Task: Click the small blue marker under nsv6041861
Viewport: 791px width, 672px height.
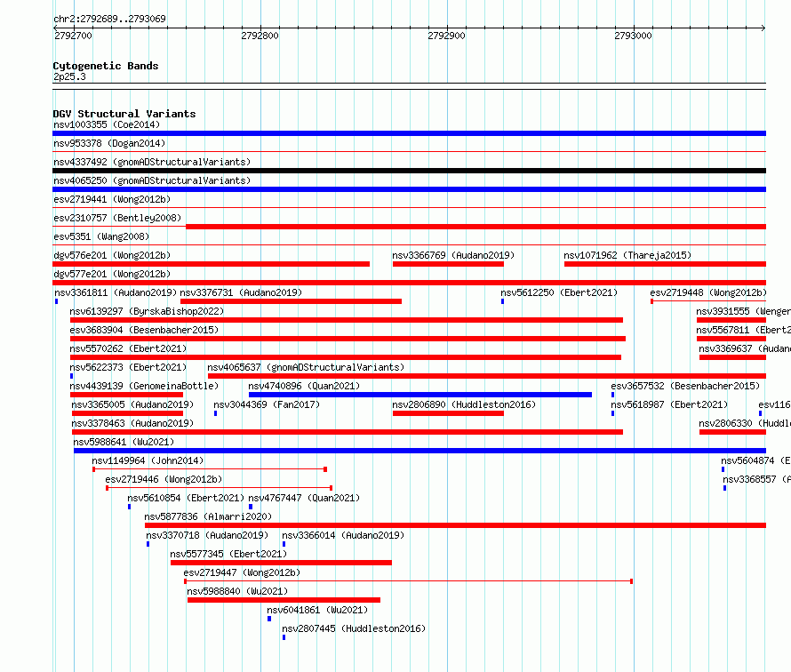Action: pos(269,619)
